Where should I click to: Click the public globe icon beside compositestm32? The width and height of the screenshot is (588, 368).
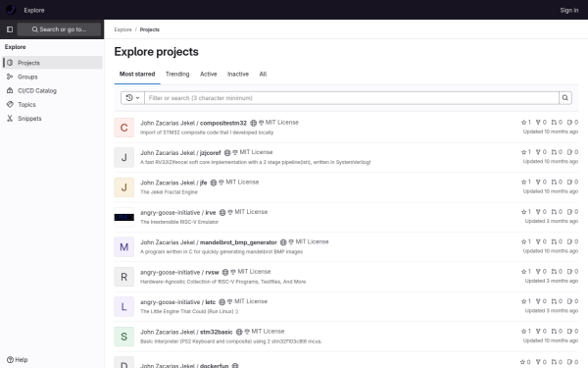point(254,123)
